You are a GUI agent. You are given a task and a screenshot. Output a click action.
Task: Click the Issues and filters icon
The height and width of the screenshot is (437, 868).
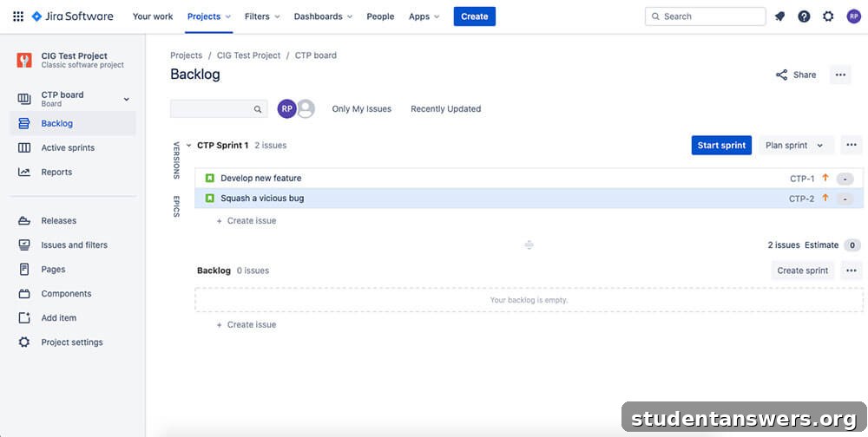click(23, 245)
